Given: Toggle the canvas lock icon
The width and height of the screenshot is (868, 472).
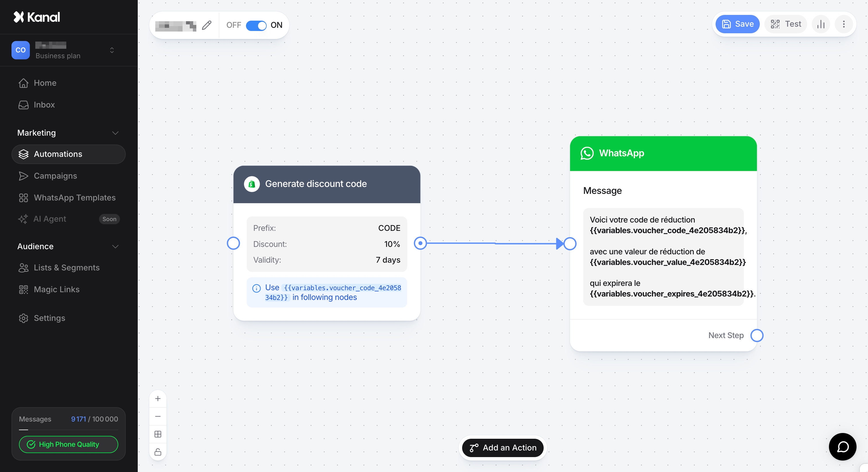Looking at the screenshot, I should (158, 452).
